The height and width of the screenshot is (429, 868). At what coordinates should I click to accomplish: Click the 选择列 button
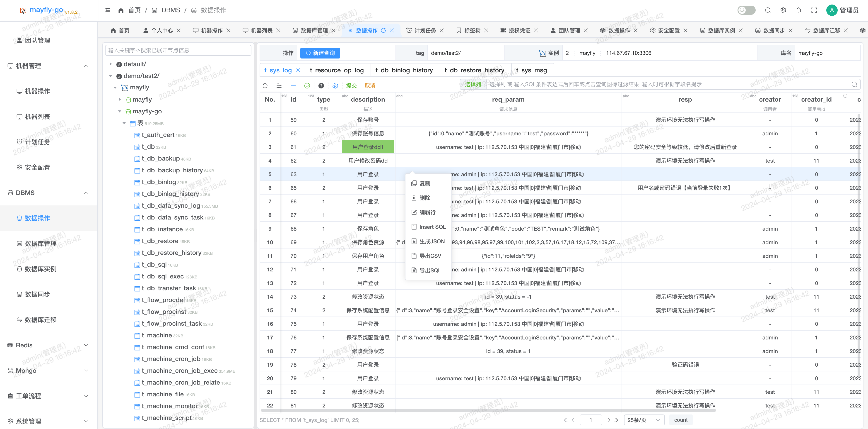(x=473, y=84)
